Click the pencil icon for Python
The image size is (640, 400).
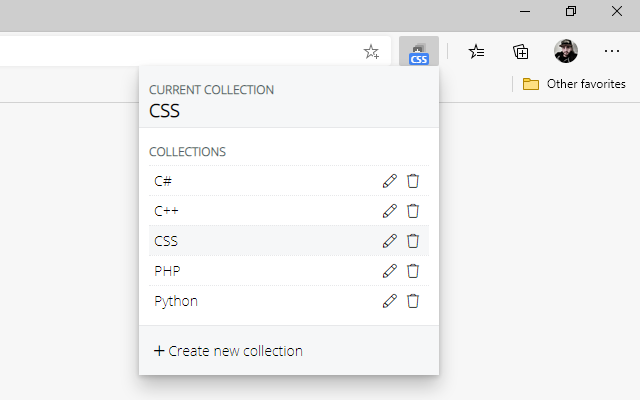(x=390, y=301)
